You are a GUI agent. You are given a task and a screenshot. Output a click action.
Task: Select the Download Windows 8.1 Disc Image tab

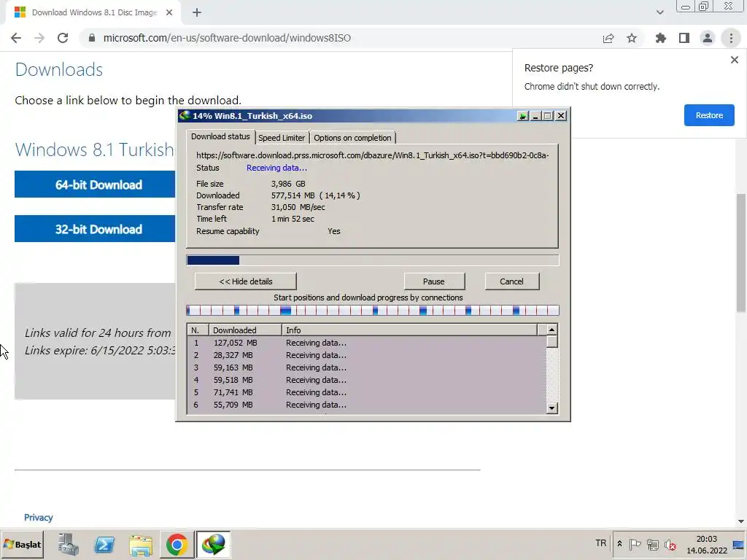93,12
